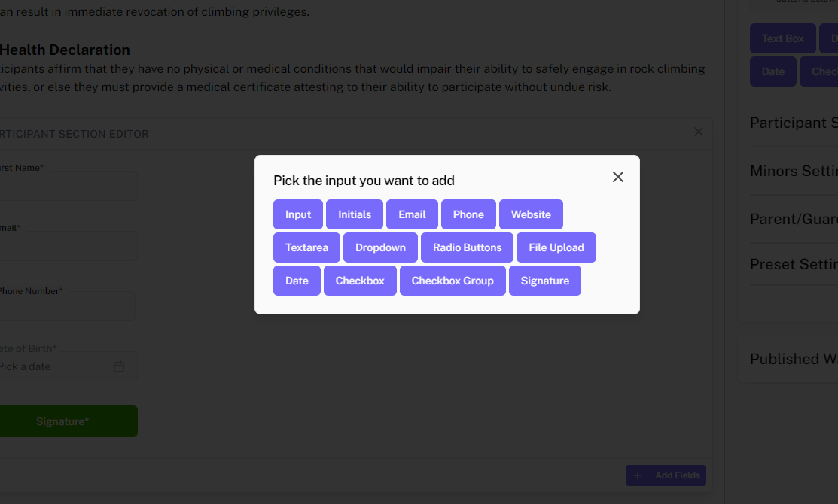
Task: Choose the Initials input type
Action: tap(355, 214)
